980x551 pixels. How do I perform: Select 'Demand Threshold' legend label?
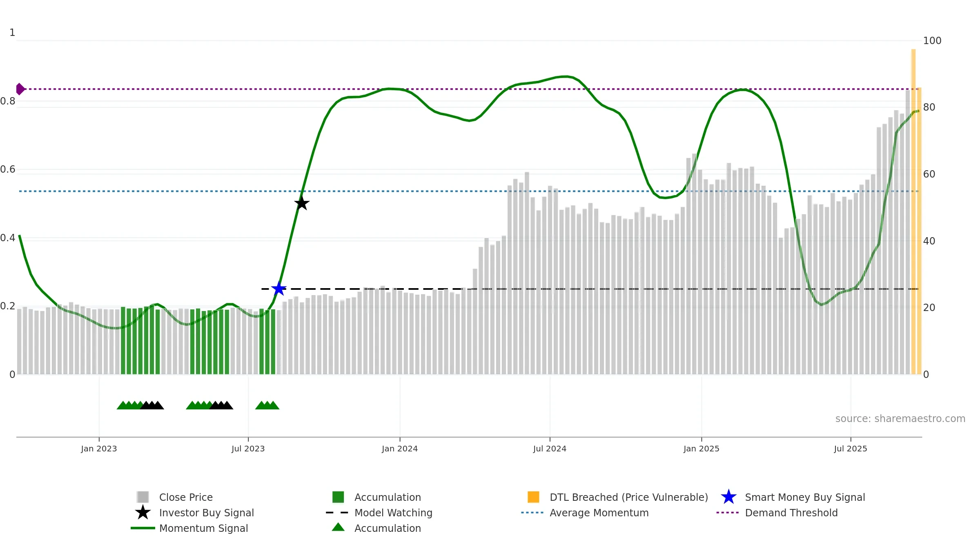tap(791, 513)
